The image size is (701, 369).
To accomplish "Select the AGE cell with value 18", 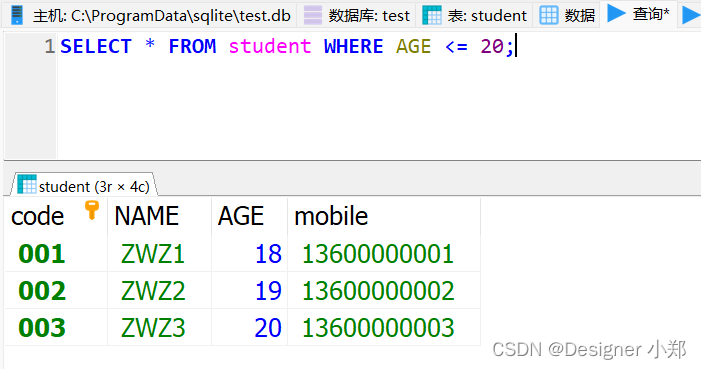I will point(249,254).
